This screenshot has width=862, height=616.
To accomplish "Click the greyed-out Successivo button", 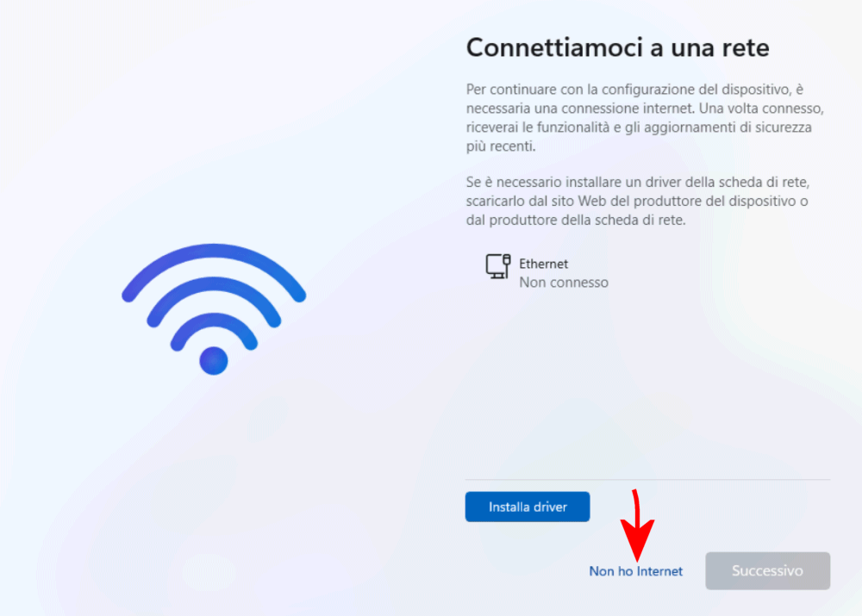I will pyautogui.click(x=767, y=571).
